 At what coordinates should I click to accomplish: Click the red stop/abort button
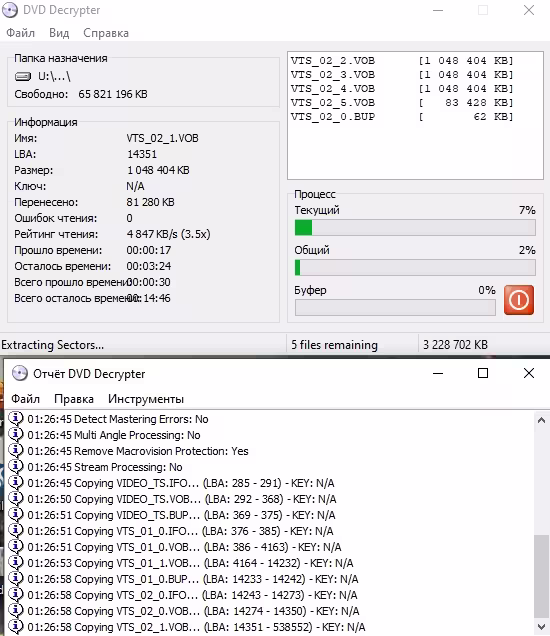click(519, 300)
